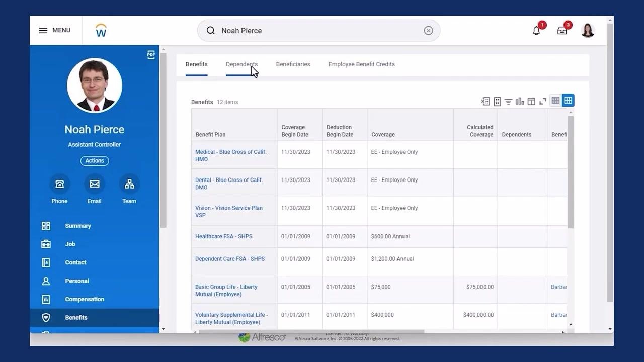Open the Team org chart icon
The image size is (644, 362).
coord(129,184)
